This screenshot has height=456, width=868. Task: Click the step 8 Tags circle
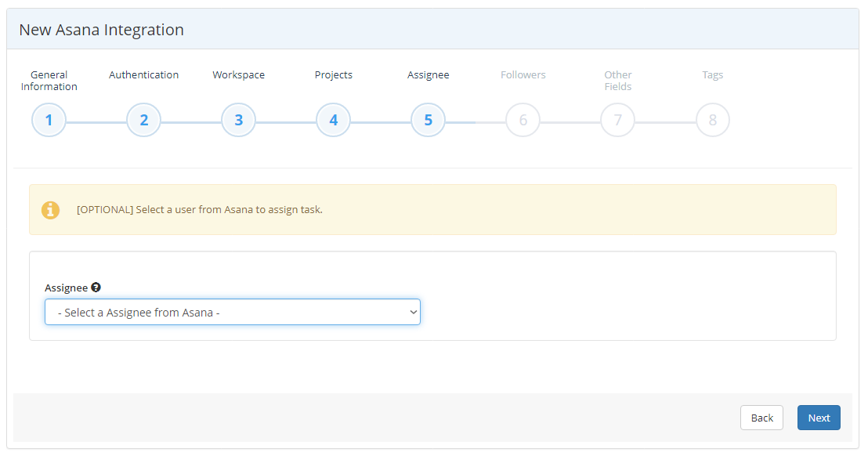click(x=712, y=119)
